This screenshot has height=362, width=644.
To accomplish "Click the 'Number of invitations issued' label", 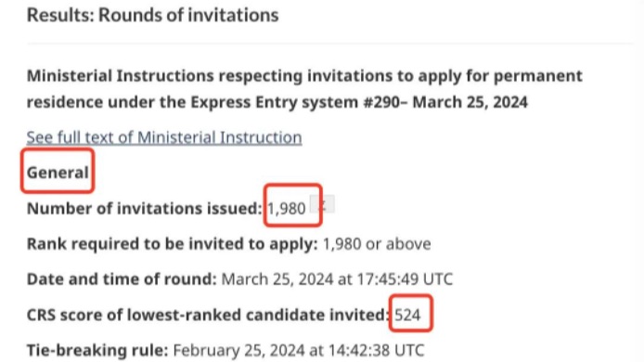I will (x=144, y=208).
